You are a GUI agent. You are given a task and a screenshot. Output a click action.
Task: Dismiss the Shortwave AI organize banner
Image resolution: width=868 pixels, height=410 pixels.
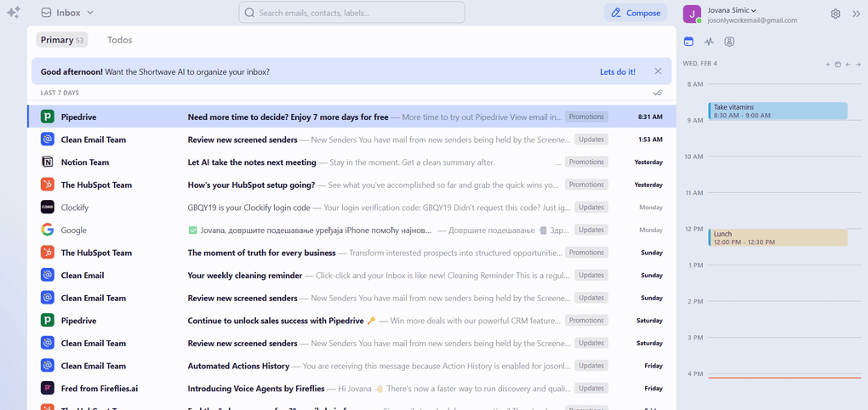click(658, 71)
